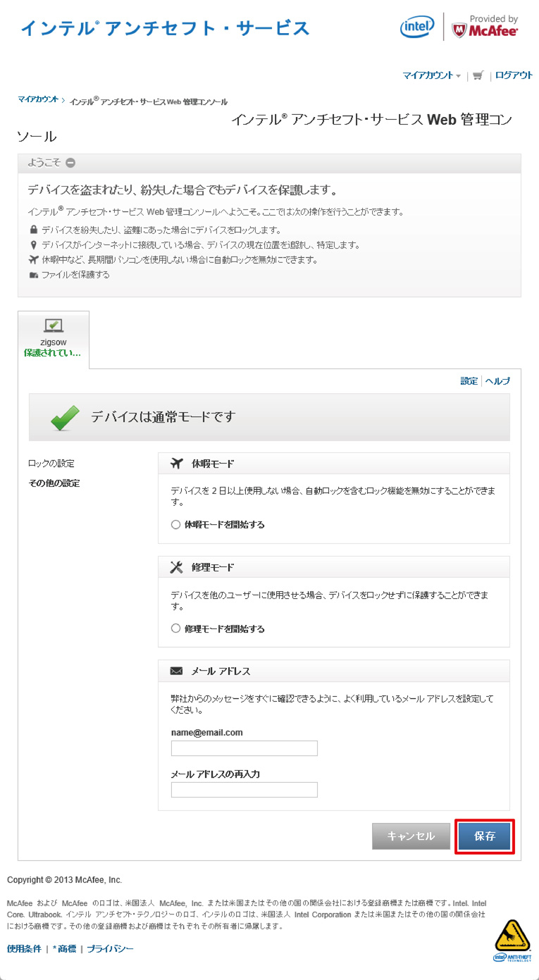Select 休暇モードを開始する radio button

(175, 524)
